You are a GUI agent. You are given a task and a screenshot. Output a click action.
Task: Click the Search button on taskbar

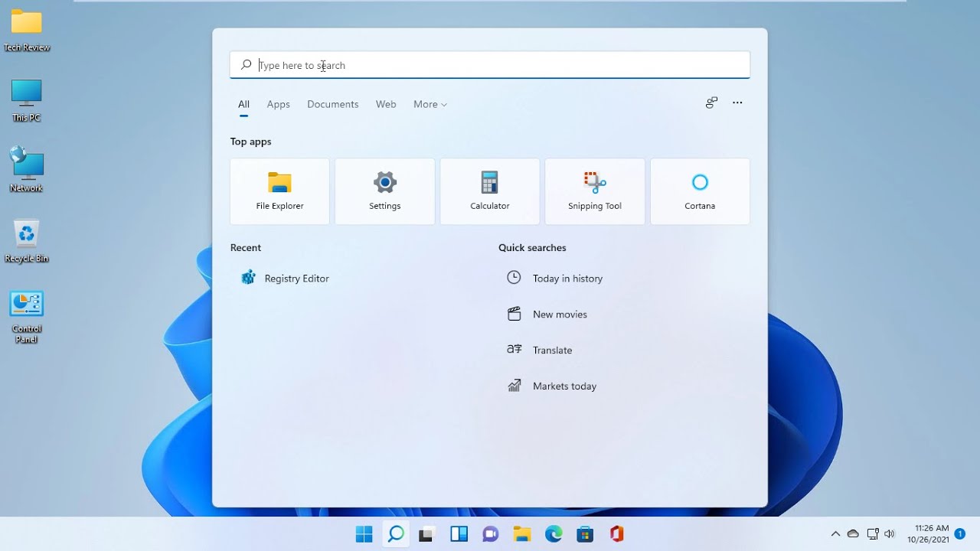(396, 534)
